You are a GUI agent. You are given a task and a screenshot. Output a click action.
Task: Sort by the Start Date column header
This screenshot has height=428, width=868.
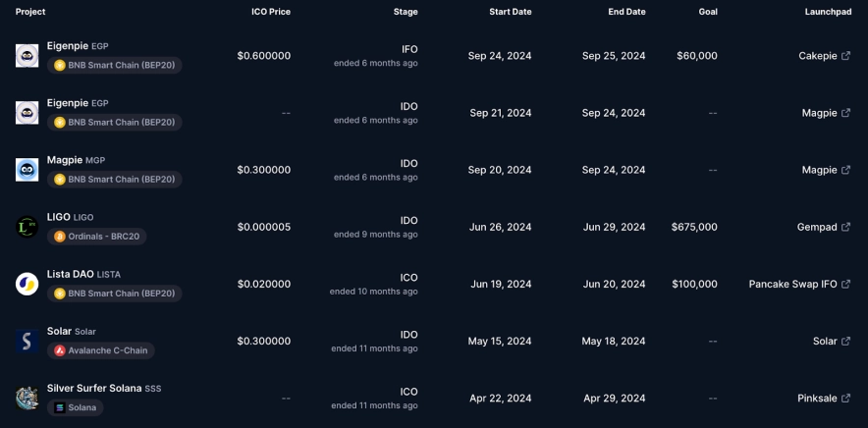(x=510, y=12)
